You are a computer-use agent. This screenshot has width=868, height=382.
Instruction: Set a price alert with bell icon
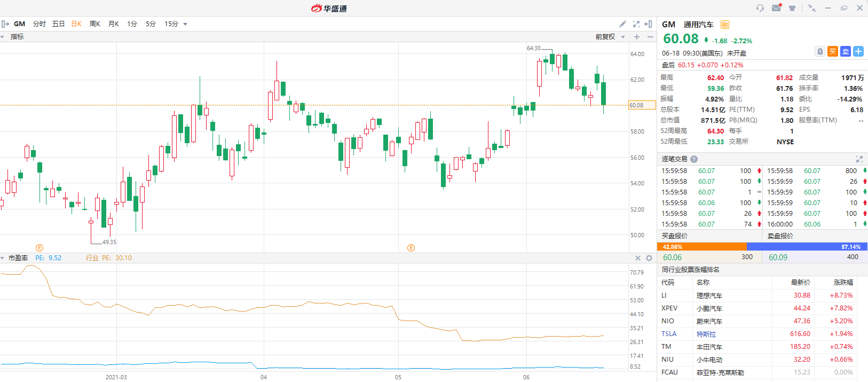pyautogui.click(x=820, y=51)
